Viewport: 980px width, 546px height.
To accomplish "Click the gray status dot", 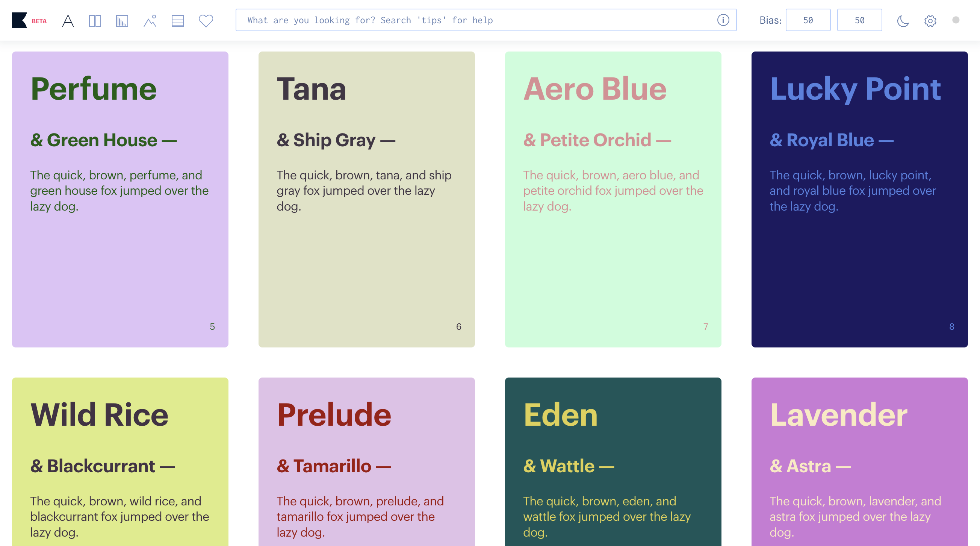I will 956,20.
